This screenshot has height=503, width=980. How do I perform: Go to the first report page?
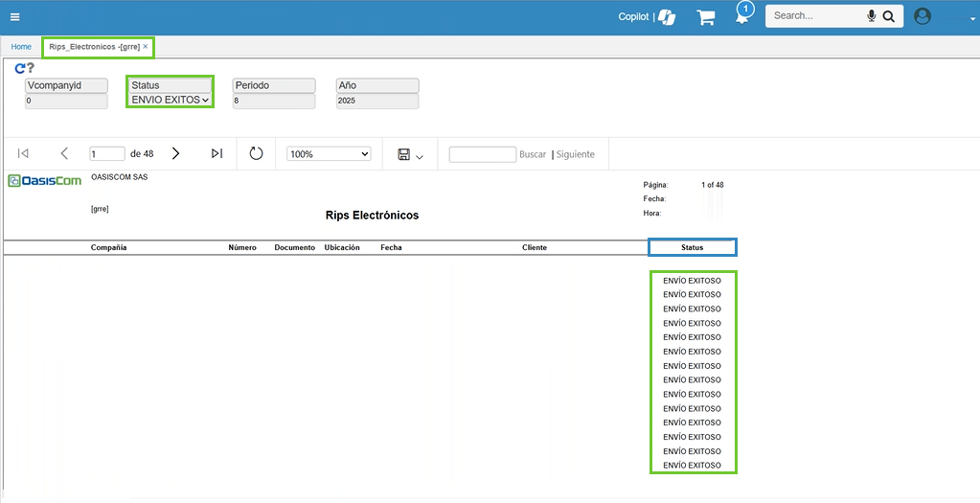point(23,153)
